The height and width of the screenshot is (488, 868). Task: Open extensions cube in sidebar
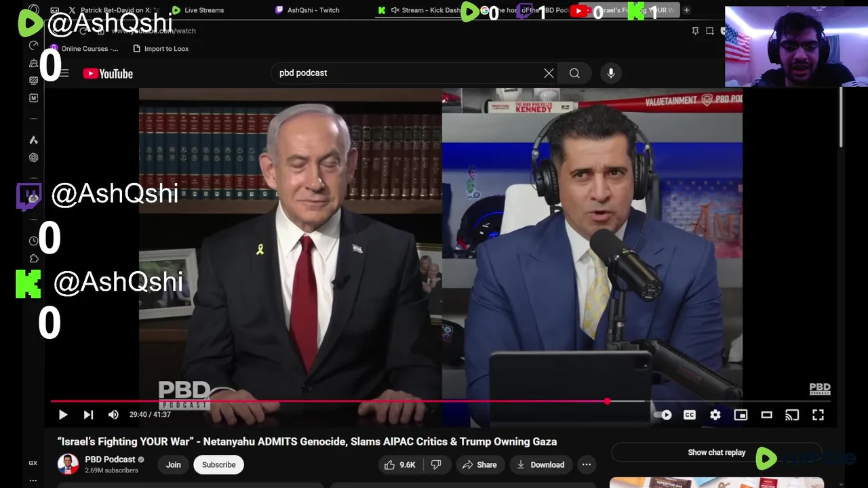click(x=33, y=258)
